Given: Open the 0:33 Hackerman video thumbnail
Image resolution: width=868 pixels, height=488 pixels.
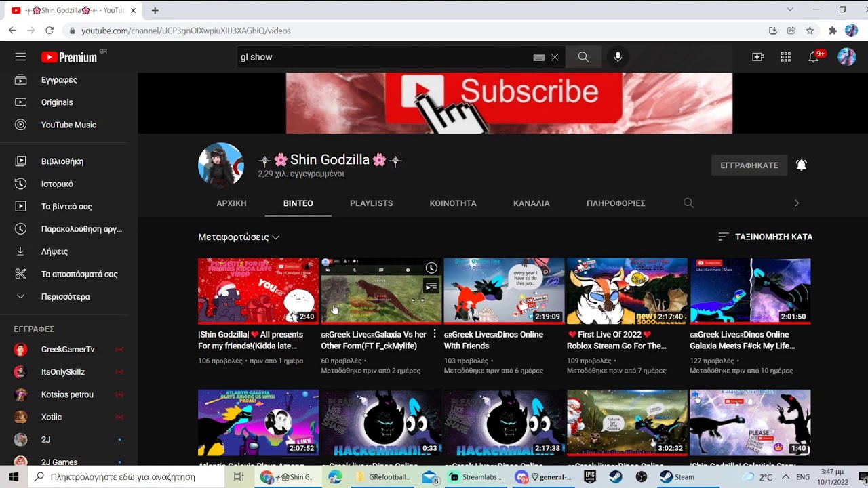Looking at the screenshot, I should (x=381, y=422).
